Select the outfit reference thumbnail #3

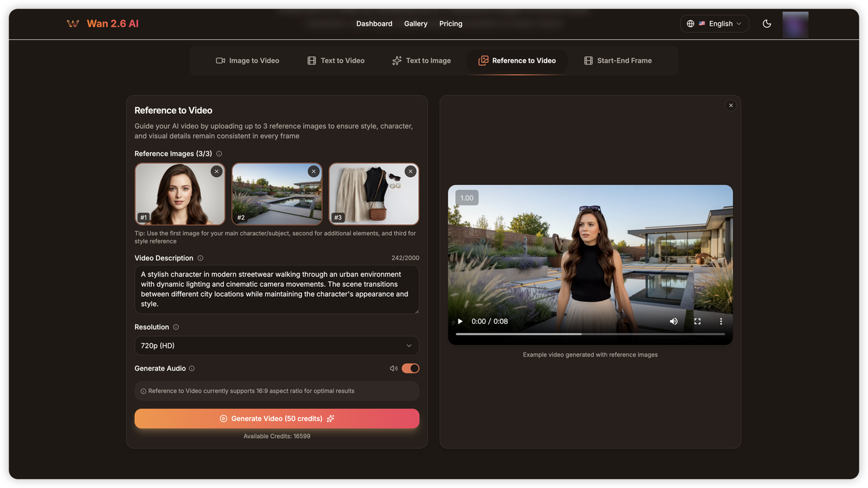pos(374,195)
